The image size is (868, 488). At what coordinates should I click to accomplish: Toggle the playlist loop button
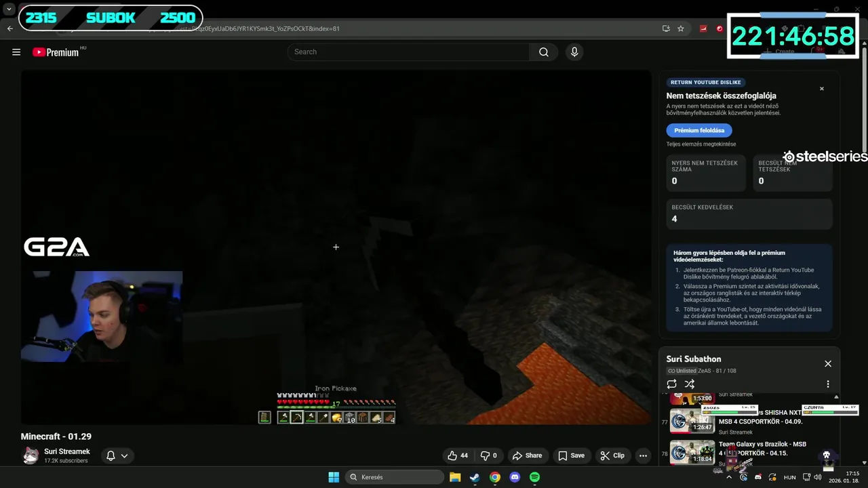coord(672,384)
